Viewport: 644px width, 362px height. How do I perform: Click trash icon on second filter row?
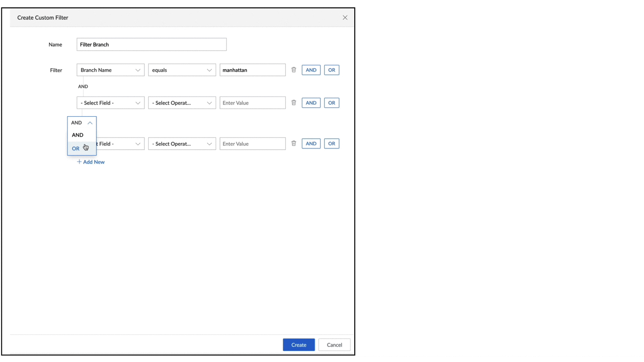[293, 103]
